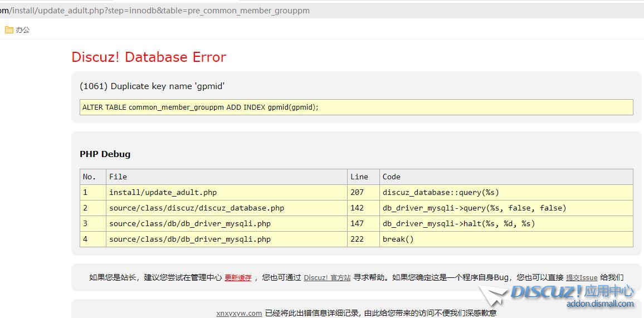The image size is (644, 318).
Task: Select the discuz_database::query(%s) code cell
Action: (x=441, y=192)
